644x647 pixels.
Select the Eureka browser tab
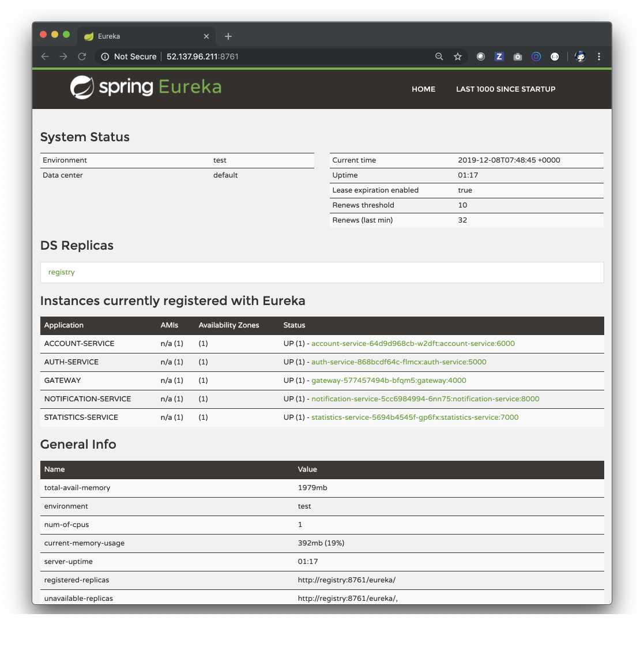pyautogui.click(x=146, y=36)
